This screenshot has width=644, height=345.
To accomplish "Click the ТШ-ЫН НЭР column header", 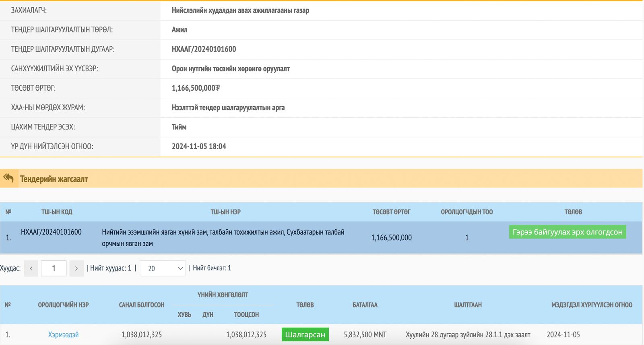I will tap(225, 212).
